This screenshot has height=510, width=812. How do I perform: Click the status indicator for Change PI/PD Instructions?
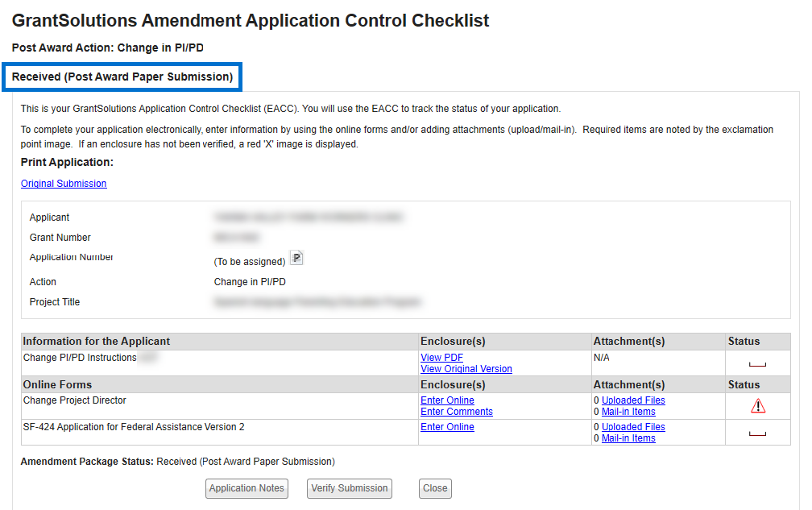pos(757,364)
